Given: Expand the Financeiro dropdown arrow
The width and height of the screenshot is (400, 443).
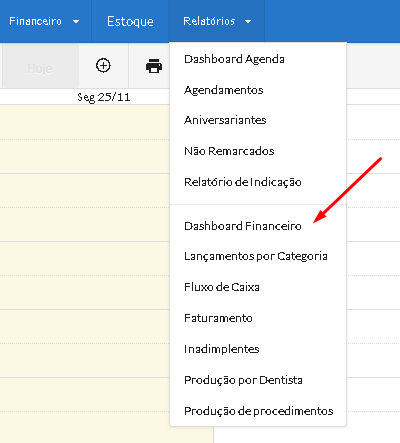Looking at the screenshot, I should click(76, 22).
